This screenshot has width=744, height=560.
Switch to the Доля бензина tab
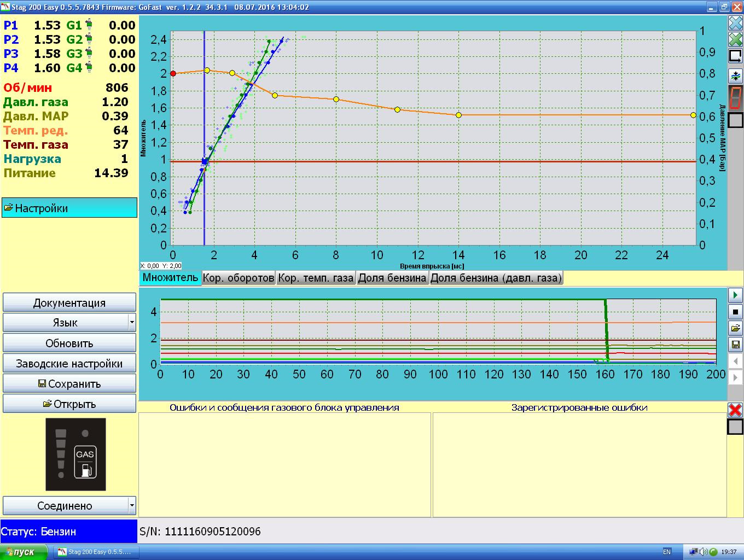(392, 278)
